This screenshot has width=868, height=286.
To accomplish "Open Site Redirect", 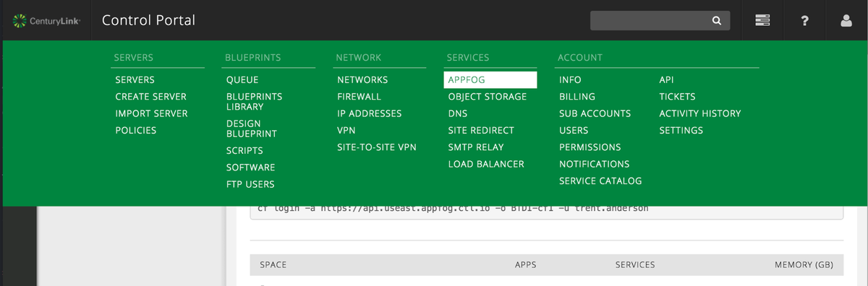I will tap(481, 131).
